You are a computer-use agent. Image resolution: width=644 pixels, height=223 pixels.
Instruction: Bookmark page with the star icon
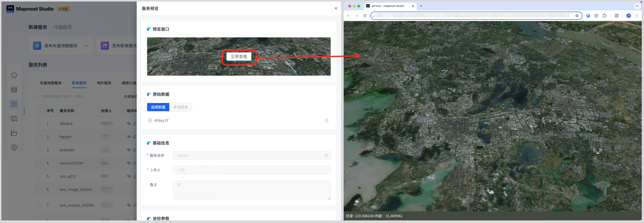577,16
